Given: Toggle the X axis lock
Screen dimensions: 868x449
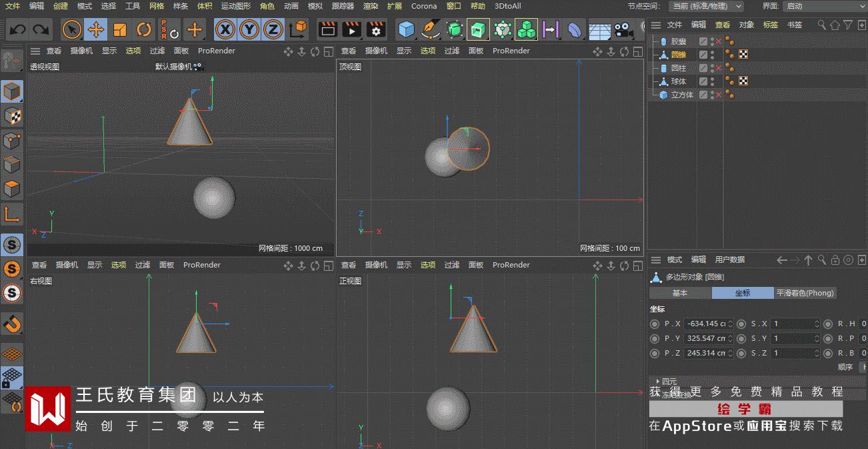Looking at the screenshot, I should [x=227, y=29].
